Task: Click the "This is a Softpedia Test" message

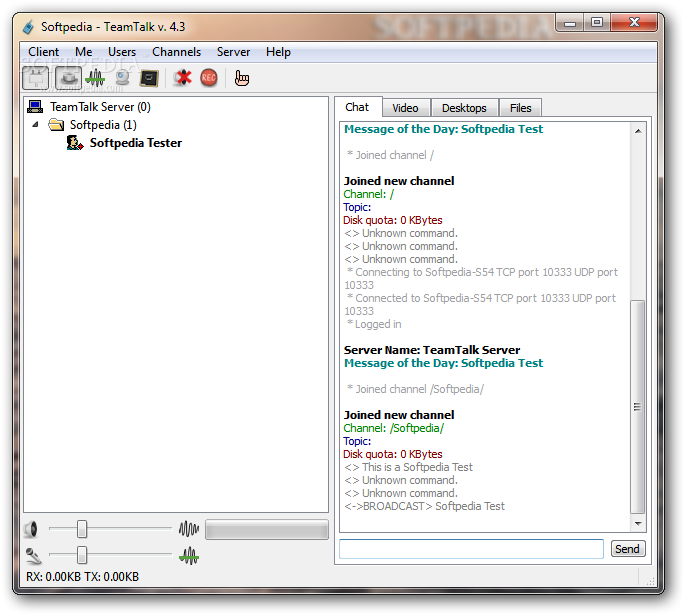Action: (x=417, y=467)
